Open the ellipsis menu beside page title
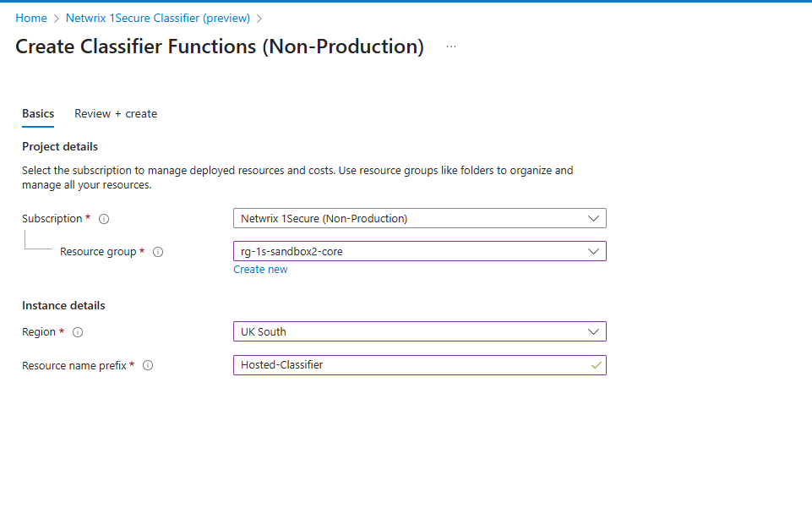Image resolution: width=812 pixels, height=530 pixels. (451, 46)
